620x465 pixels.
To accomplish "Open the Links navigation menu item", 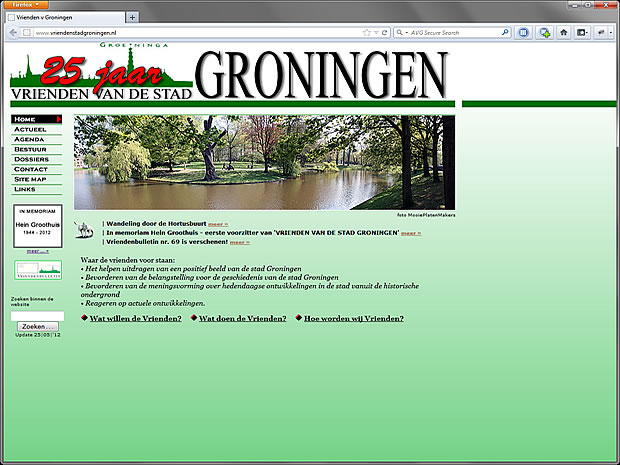I will (36, 189).
